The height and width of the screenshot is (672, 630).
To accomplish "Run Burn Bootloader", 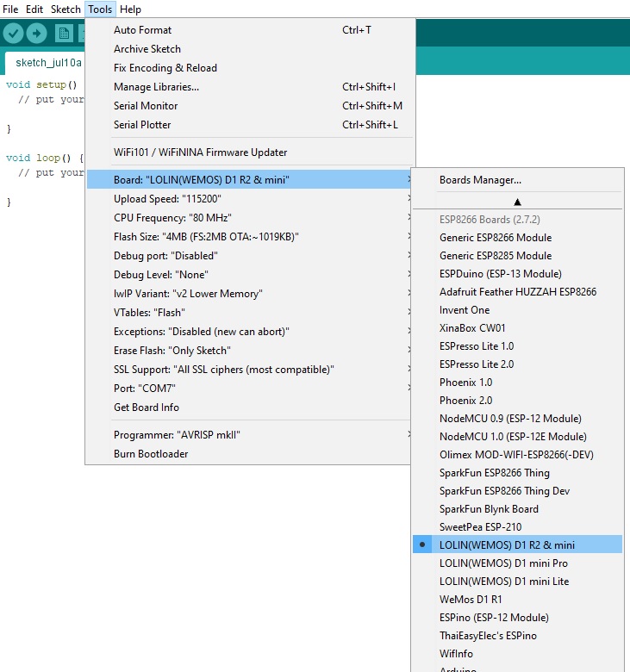I will [151, 453].
